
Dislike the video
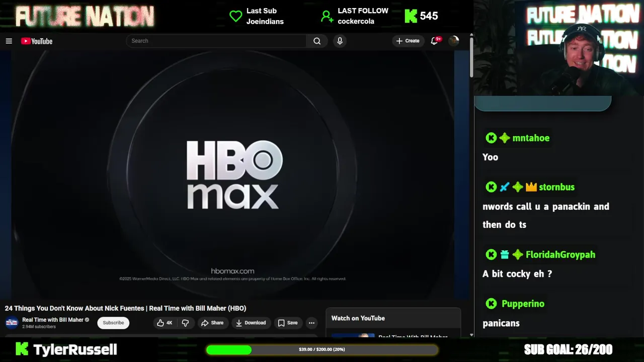[185, 323]
